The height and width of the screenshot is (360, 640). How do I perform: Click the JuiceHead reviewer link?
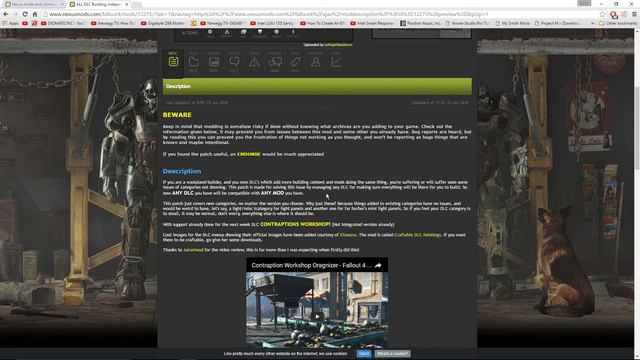click(x=193, y=250)
